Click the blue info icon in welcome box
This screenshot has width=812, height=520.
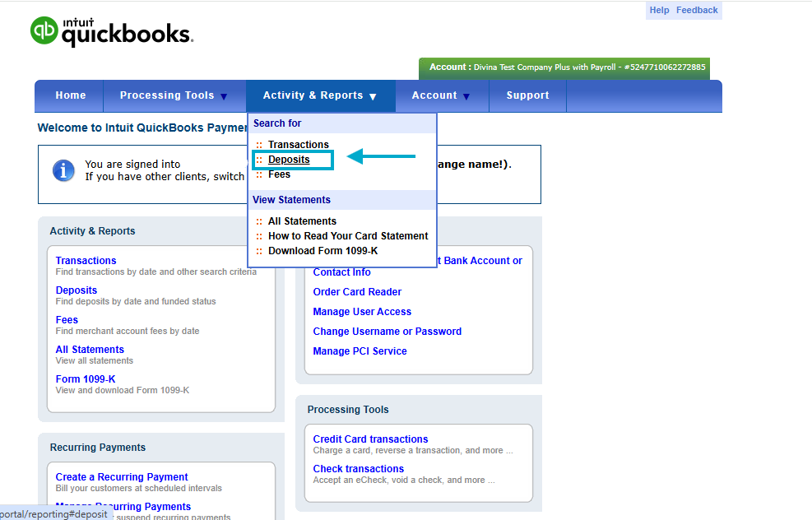[x=63, y=170]
